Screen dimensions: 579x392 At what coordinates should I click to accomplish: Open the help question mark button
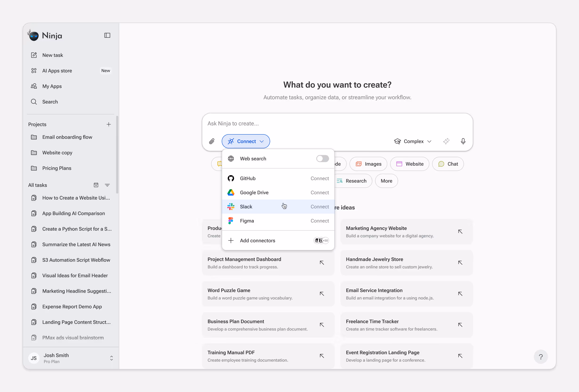click(x=540, y=357)
